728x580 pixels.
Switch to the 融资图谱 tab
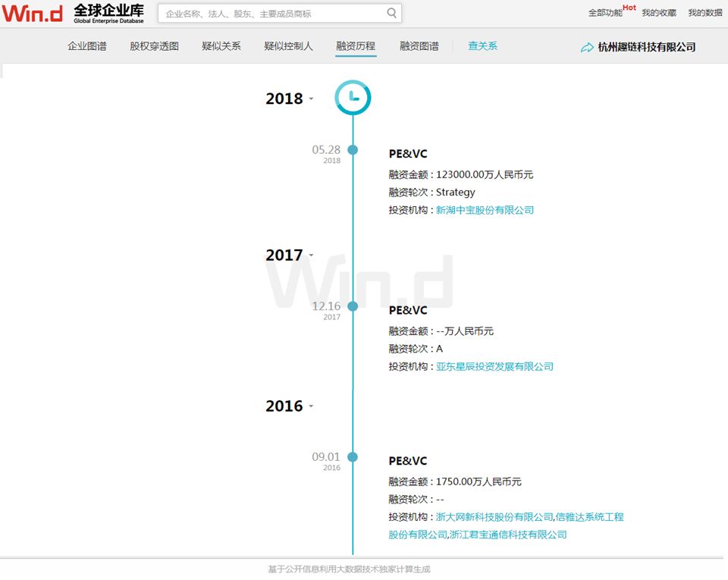tap(419, 46)
